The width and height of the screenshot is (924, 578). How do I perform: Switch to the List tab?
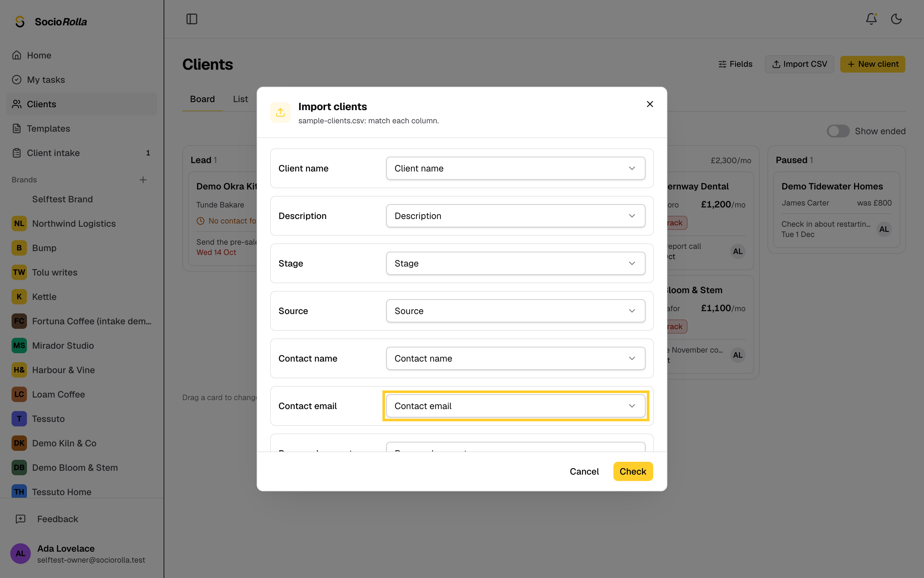click(x=241, y=99)
